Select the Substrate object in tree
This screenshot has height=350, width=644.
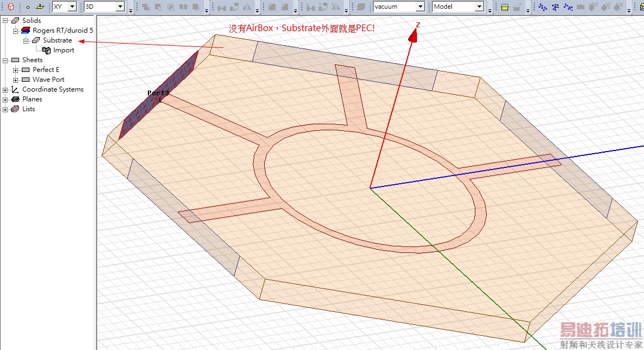pyautogui.click(x=57, y=40)
